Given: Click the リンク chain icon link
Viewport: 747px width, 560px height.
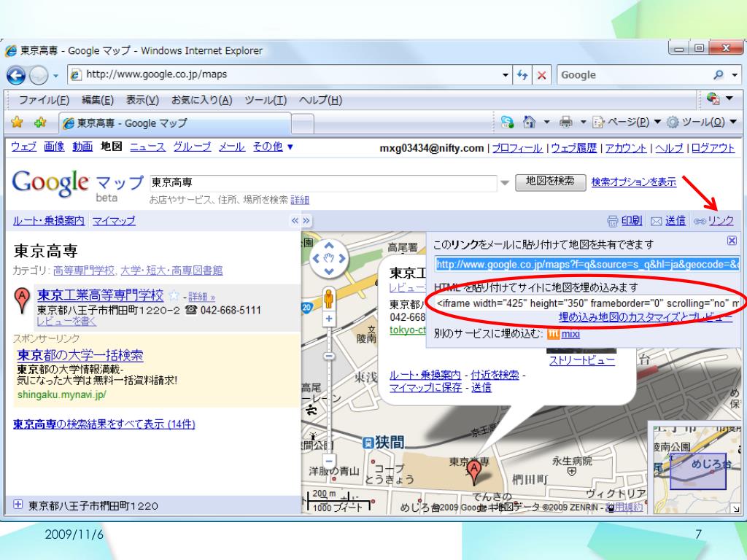Looking at the screenshot, I should click(x=713, y=221).
